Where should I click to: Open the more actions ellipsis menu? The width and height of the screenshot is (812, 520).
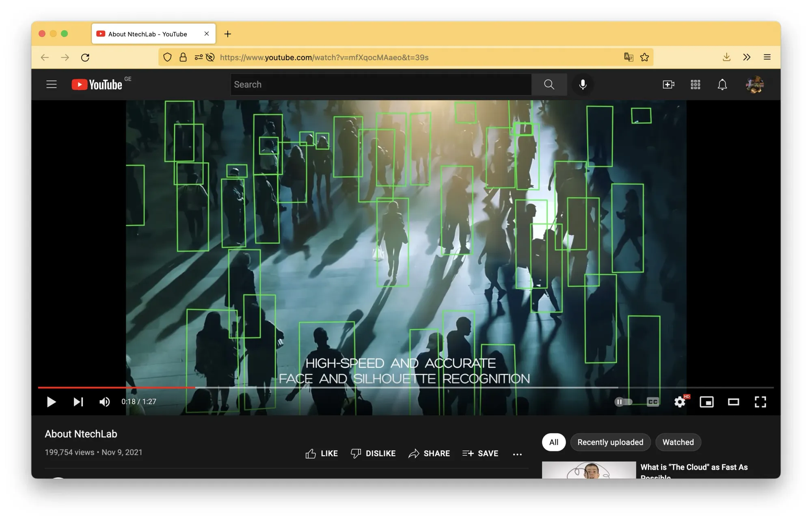(517, 454)
